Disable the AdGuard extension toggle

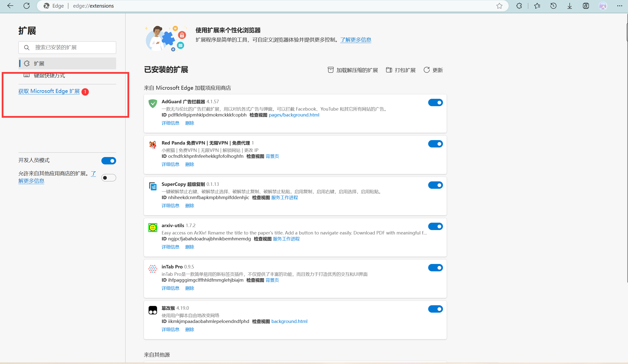point(435,102)
